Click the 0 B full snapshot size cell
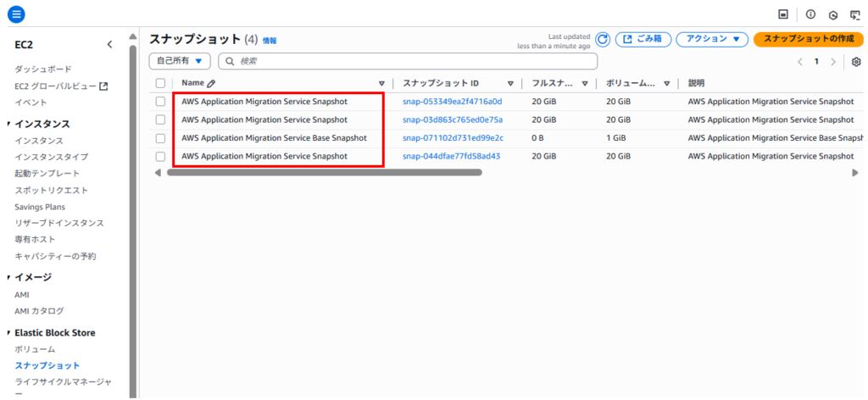868x400 pixels. tap(537, 138)
